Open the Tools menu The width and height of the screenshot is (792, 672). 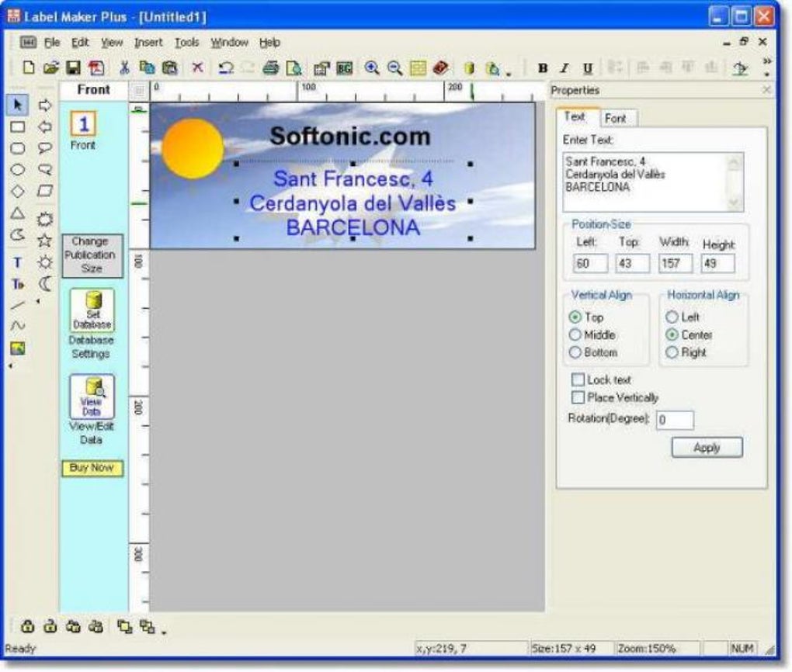187,43
